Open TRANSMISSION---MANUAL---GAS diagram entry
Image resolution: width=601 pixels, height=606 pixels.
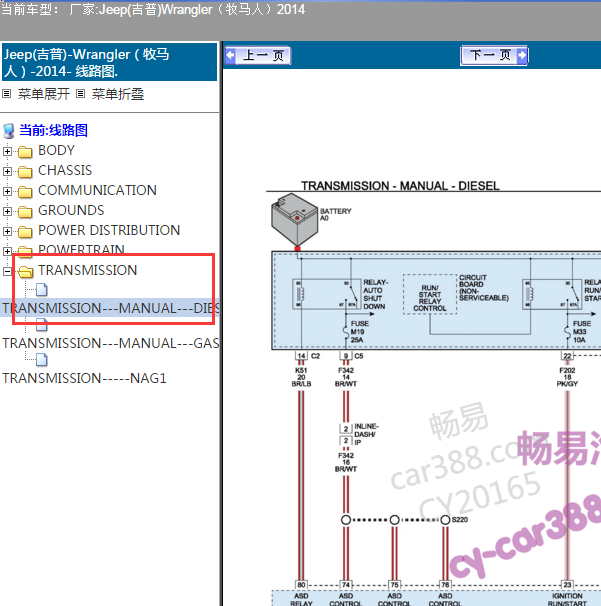point(111,343)
